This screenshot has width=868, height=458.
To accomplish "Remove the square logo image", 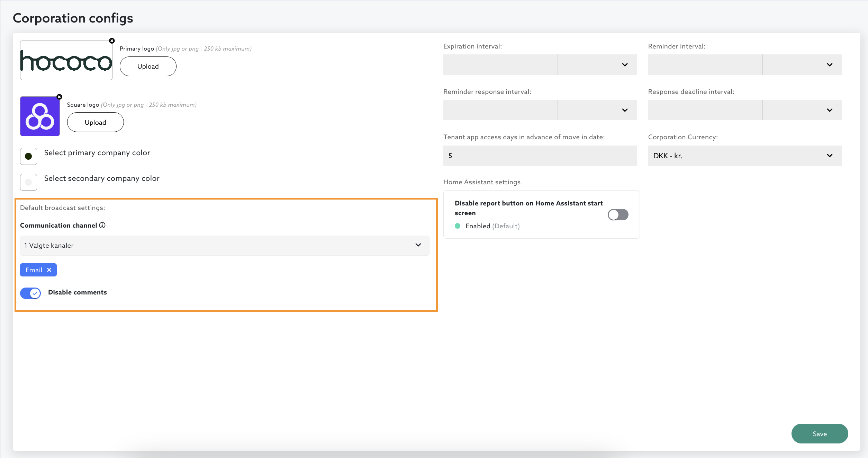I will tap(59, 97).
